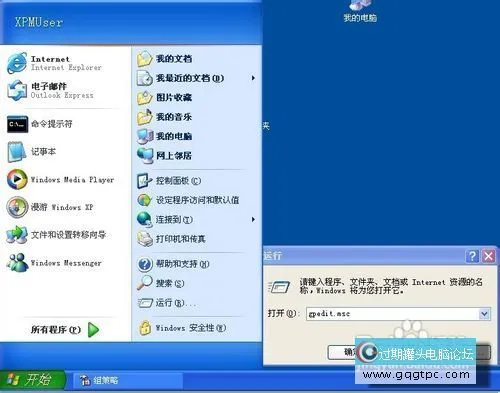Screen dimensions: 500x393
Task: Click 我最近的文档(D) text
Action: (190, 78)
